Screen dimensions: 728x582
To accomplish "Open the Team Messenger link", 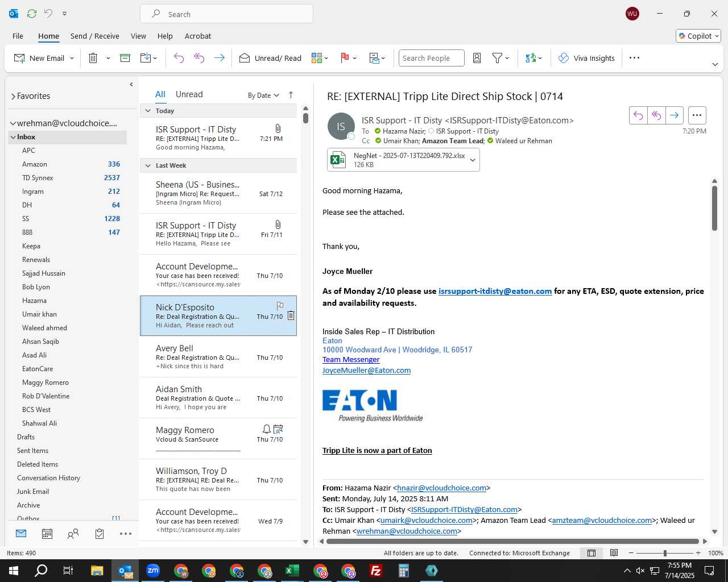I will [x=351, y=360].
